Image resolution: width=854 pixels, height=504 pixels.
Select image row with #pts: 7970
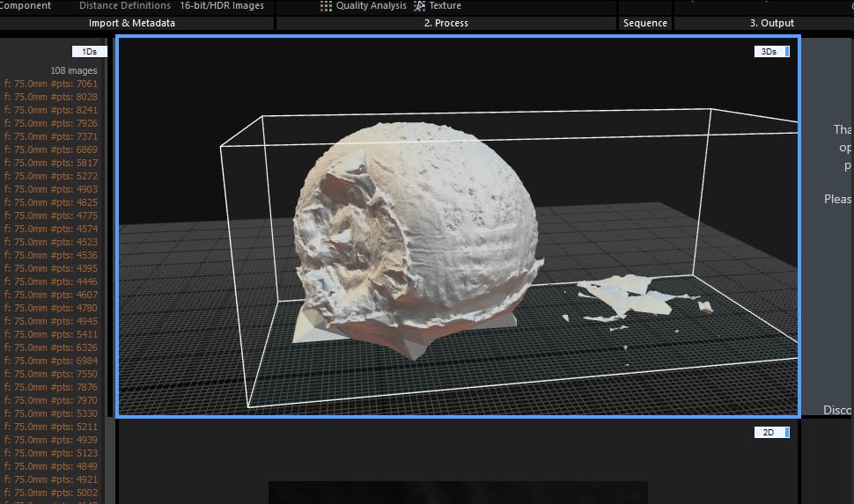click(x=51, y=400)
